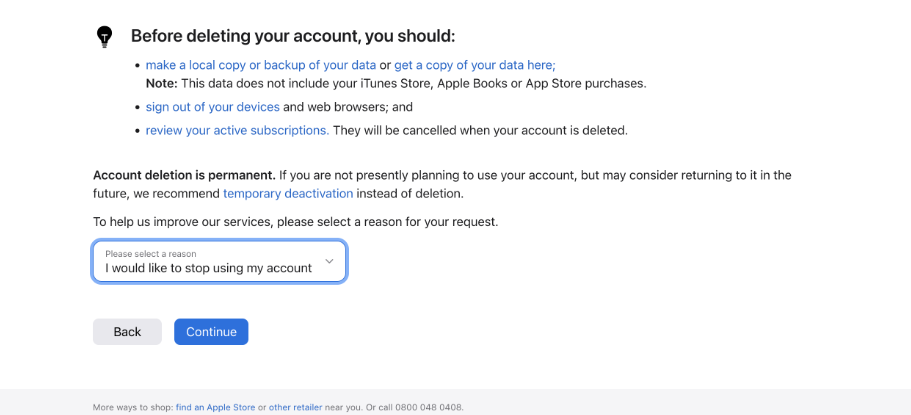Image resolution: width=911 pixels, height=415 pixels.
Task: Click the 'Before deleting your account' heading
Action: pos(293,36)
